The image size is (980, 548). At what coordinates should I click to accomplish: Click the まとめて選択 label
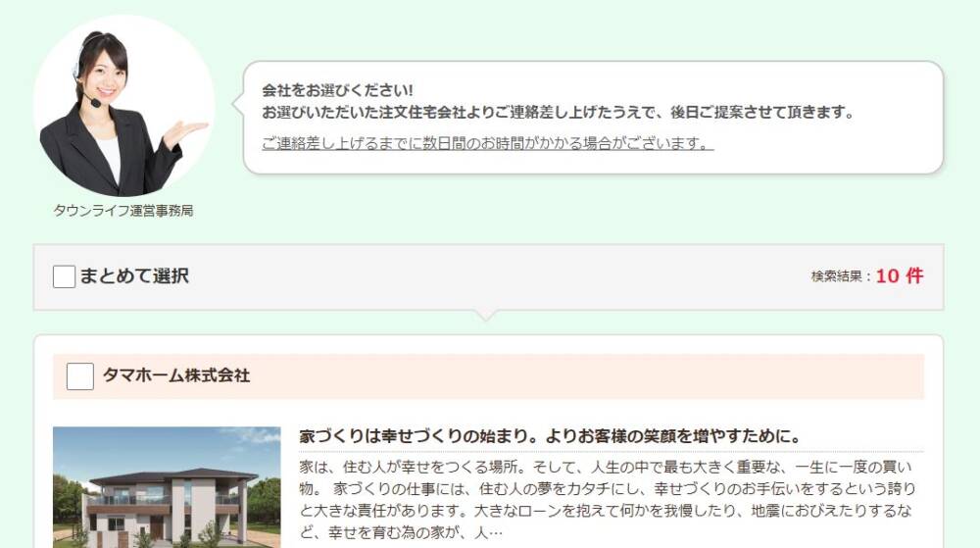134,276
